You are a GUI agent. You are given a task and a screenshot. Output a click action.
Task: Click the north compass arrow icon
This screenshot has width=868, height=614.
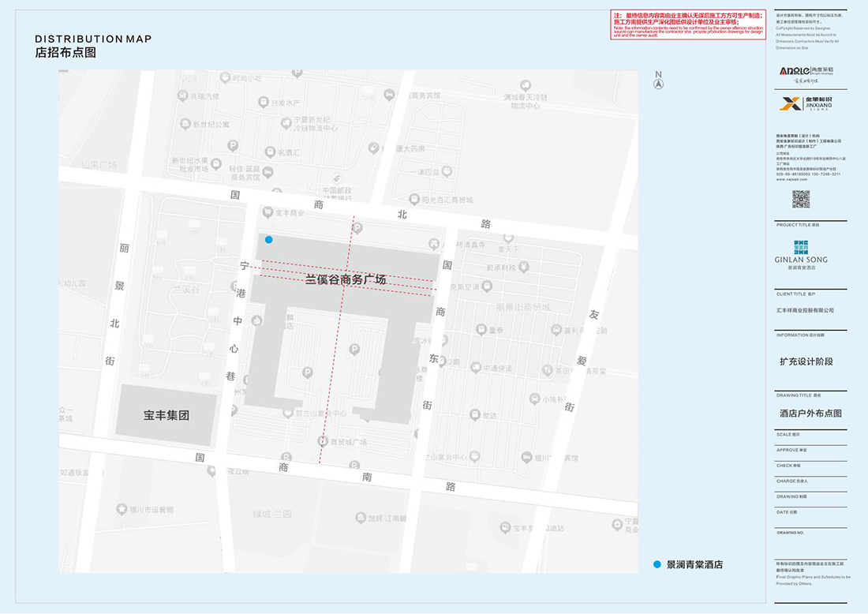658,82
